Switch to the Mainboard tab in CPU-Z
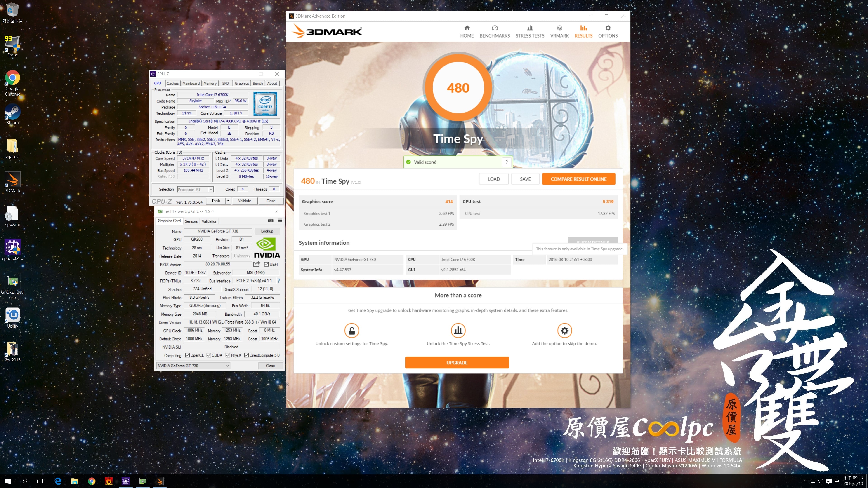The width and height of the screenshot is (868, 488). pyautogui.click(x=191, y=84)
